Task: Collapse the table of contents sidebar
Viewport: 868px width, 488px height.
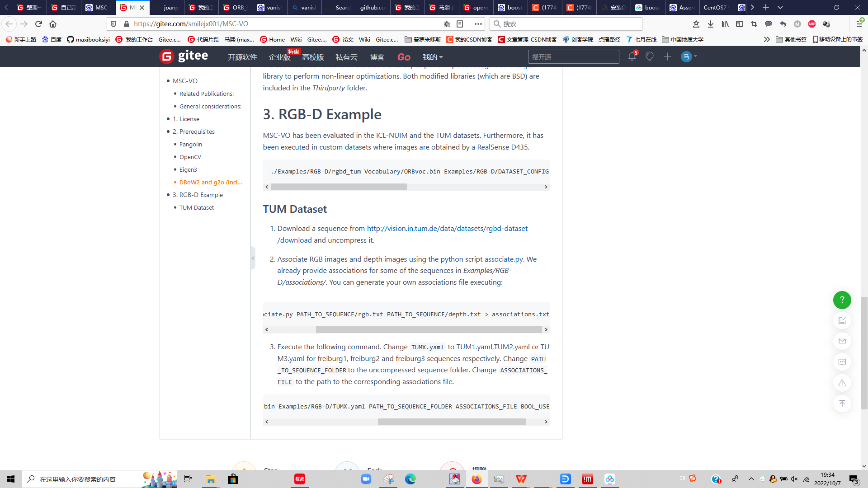Action: (x=253, y=258)
